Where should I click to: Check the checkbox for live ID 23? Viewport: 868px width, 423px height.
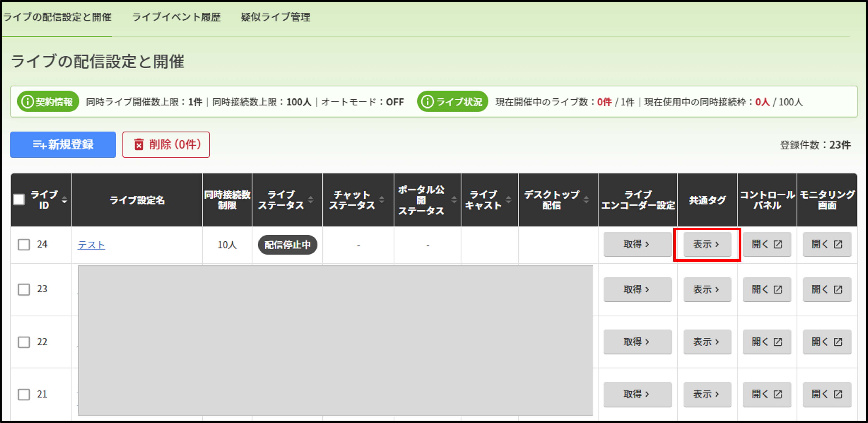[x=24, y=290]
